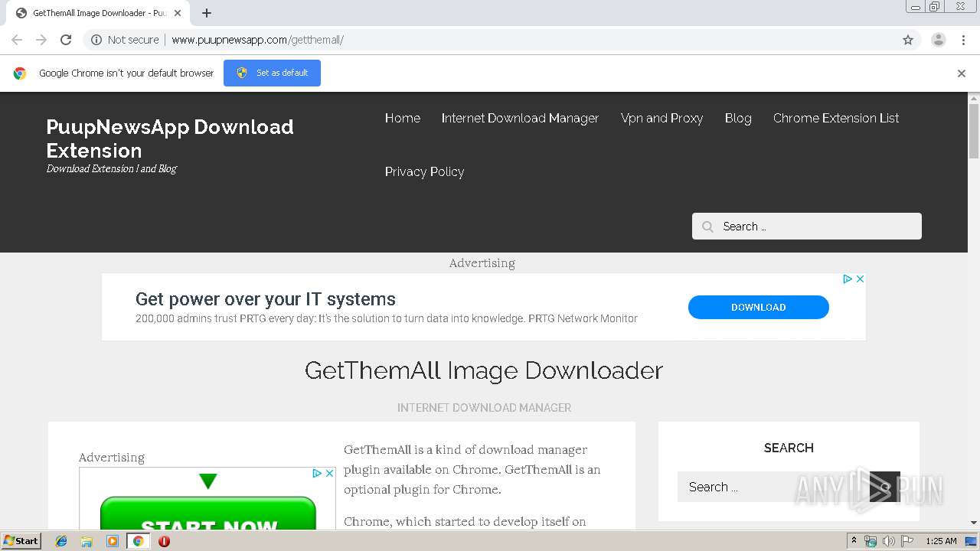Open the Chrome profile avatar icon
980x551 pixels.
tap(939, 40)
